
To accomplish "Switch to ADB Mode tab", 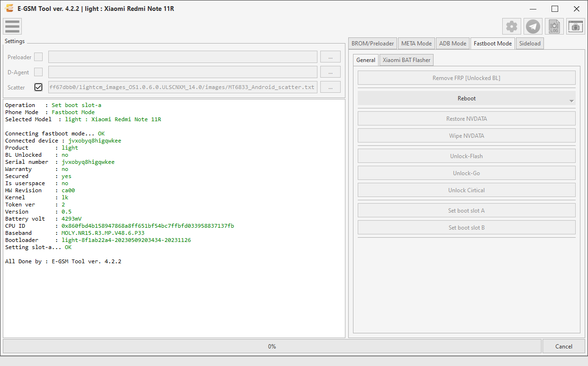I will (x=452, y=43).
